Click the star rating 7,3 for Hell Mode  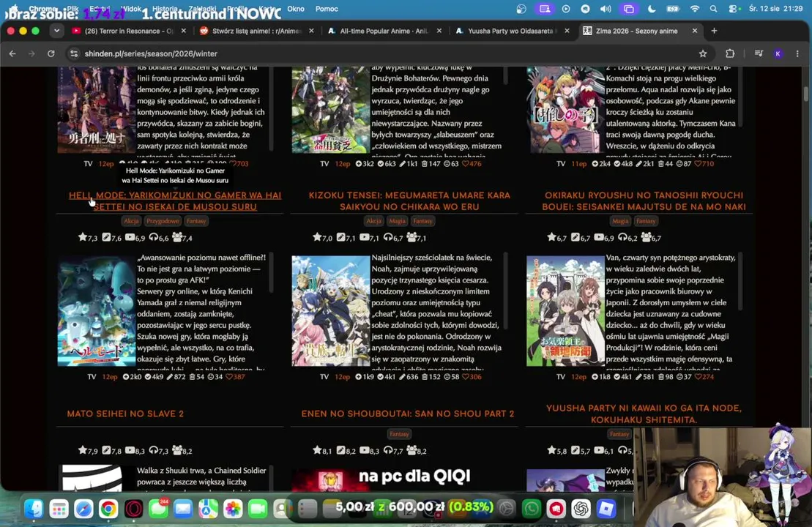(x=88, y=238)
